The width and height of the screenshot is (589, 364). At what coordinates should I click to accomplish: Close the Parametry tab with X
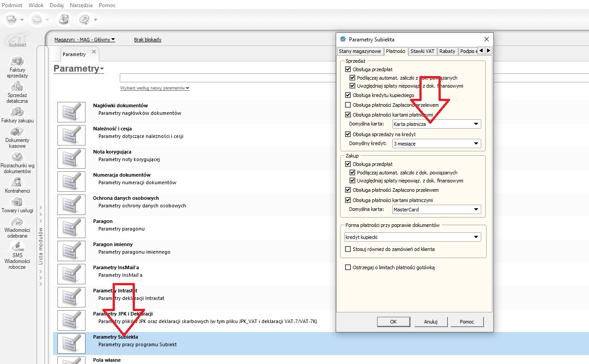[94, 52]
